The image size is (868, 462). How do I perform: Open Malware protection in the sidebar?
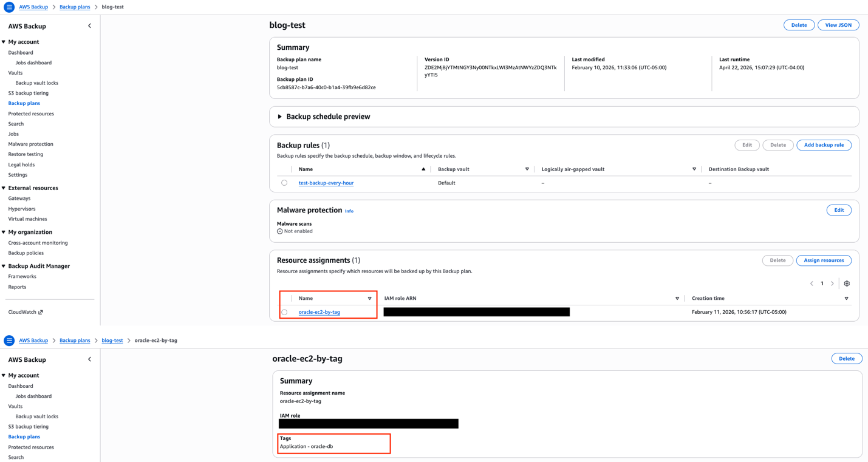[30, 144]
